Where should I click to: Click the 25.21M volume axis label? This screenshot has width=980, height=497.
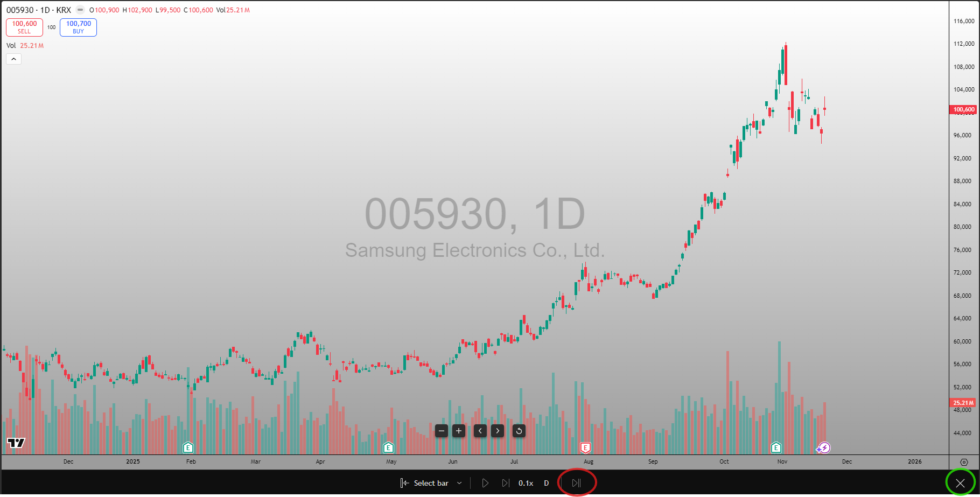click(963, 403)
